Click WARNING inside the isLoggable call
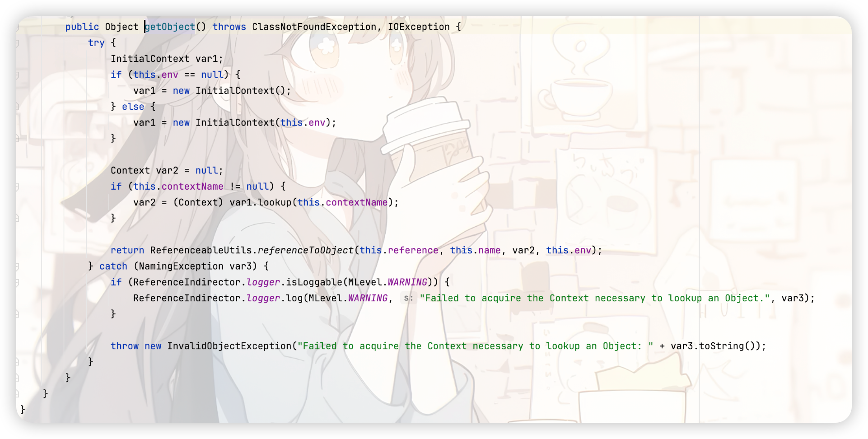This screenshot has width=868, height=439. tap(407, 282)
